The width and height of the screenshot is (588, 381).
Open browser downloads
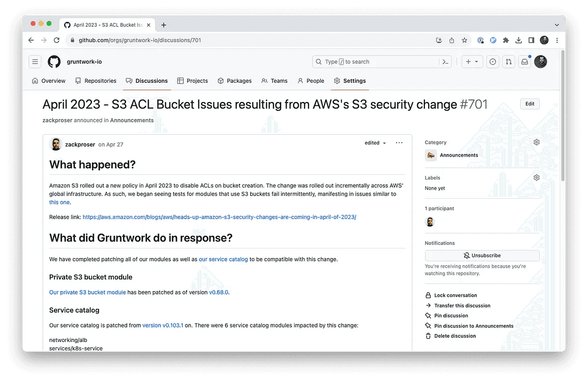click(519, 40)
